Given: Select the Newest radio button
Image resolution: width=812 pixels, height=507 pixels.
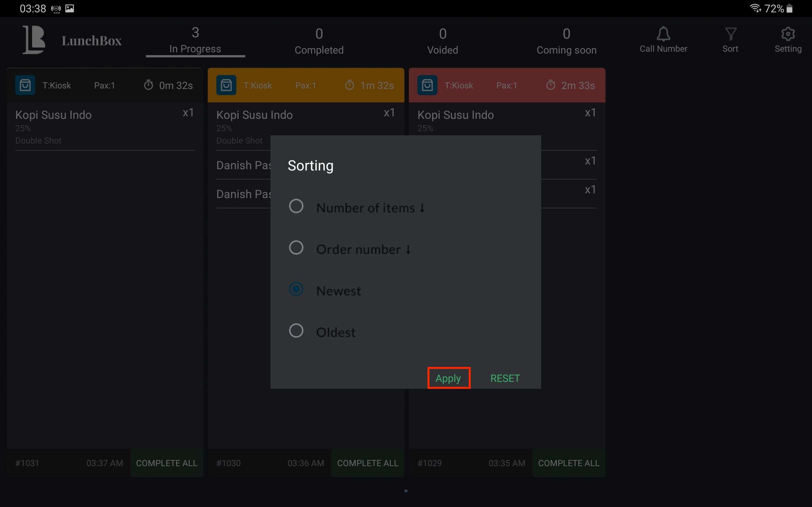Looking at the screenshot, I should (x=296, y=289).
